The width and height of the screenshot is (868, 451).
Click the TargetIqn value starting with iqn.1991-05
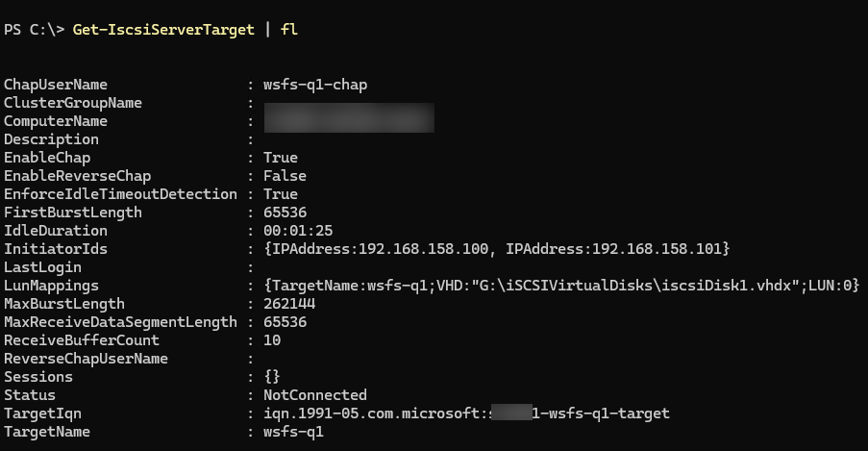tap(465, 413)
